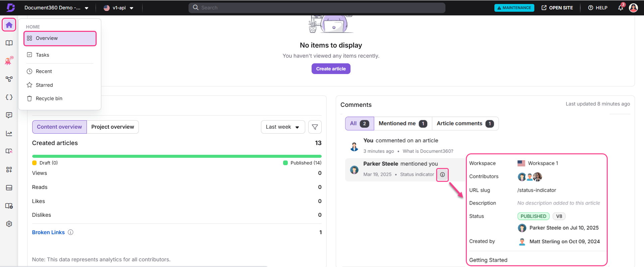
Task: Select the Article comments tab
Action: [465, 124]
